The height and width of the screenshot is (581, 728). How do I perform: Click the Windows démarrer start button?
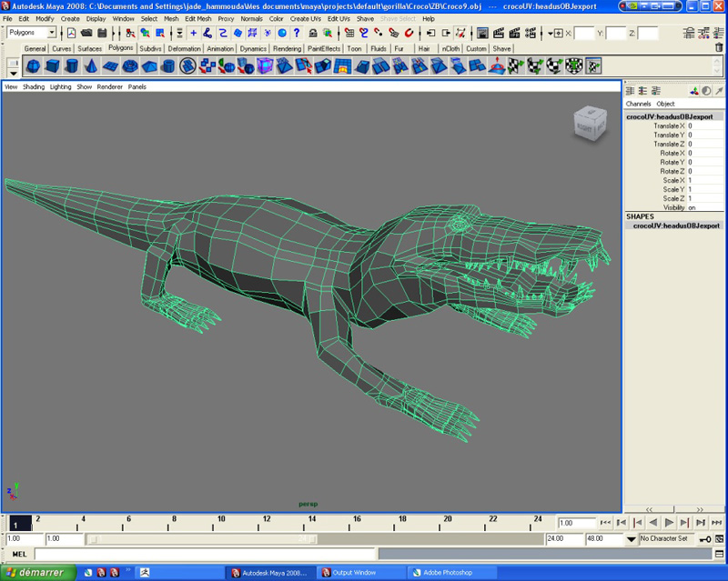[38, 573]
